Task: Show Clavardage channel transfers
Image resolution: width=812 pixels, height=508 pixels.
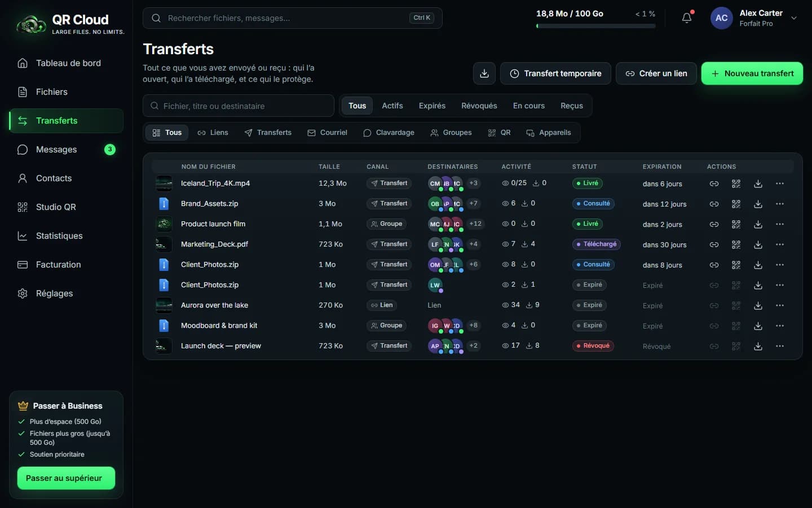Action: (x=389, y=133)
